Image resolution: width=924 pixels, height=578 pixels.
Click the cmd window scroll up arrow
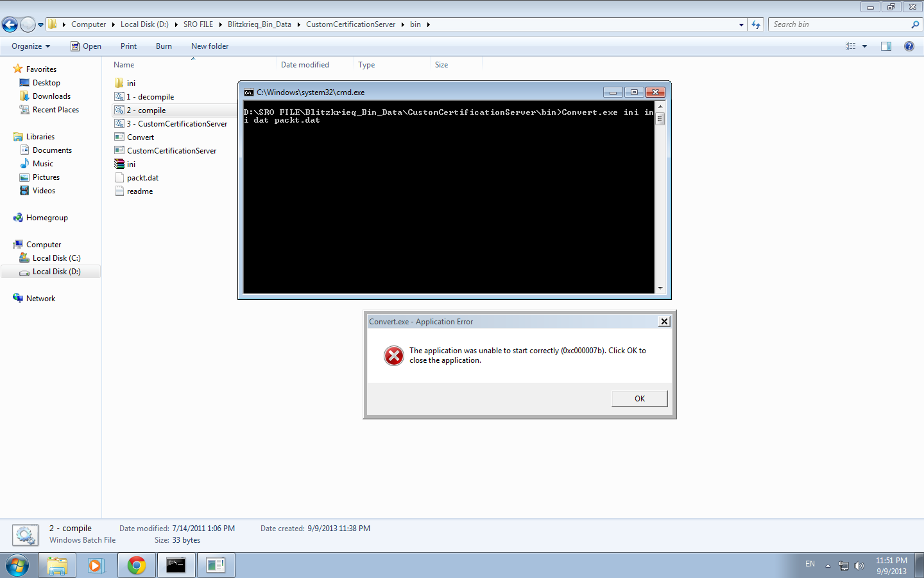(660, 107)
